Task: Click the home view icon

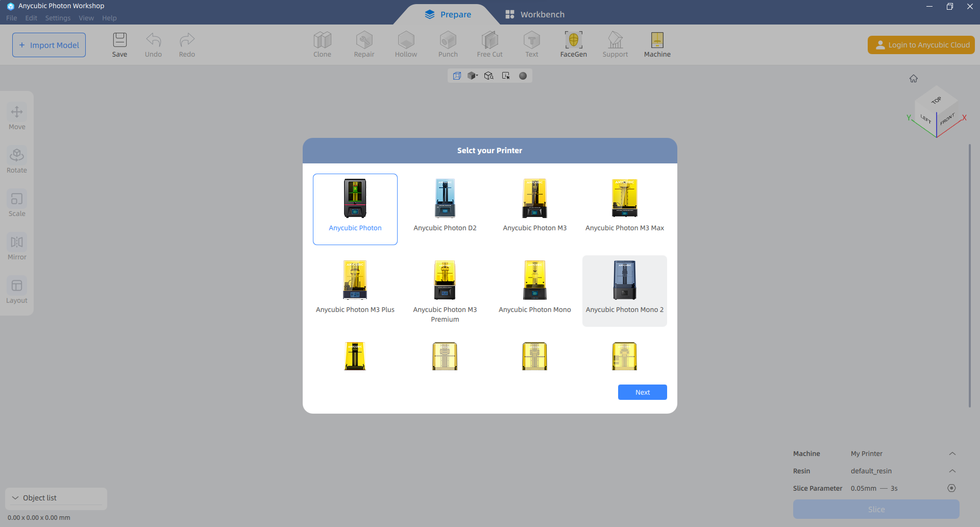Action: [x=914, y=79]
